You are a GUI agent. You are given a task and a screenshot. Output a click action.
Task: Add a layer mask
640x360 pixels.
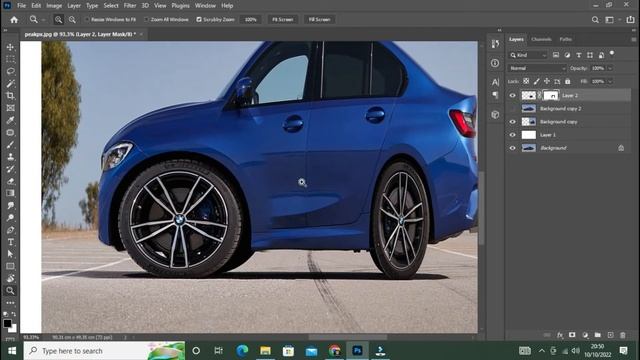click(572, 335)
